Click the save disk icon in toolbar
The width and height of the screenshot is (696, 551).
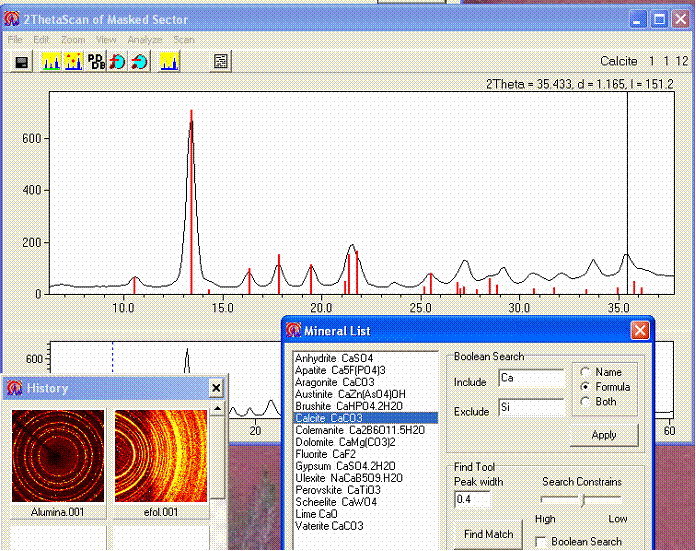tap(22, 62)
